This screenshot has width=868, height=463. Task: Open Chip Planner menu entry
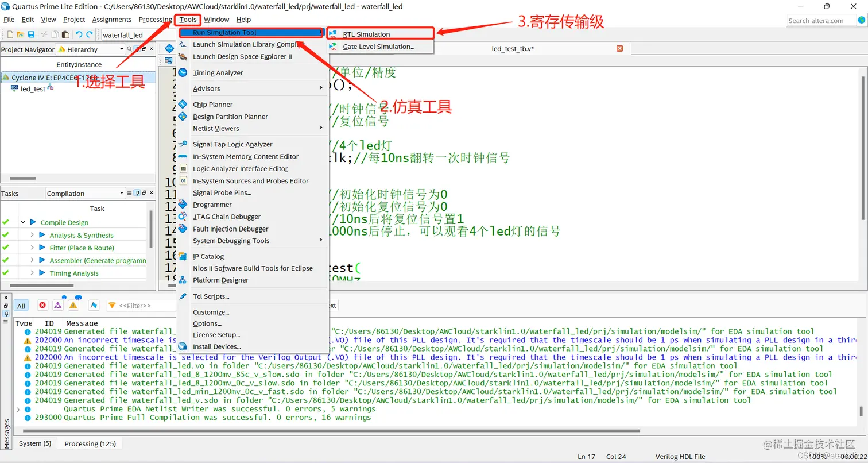(212, 105)
